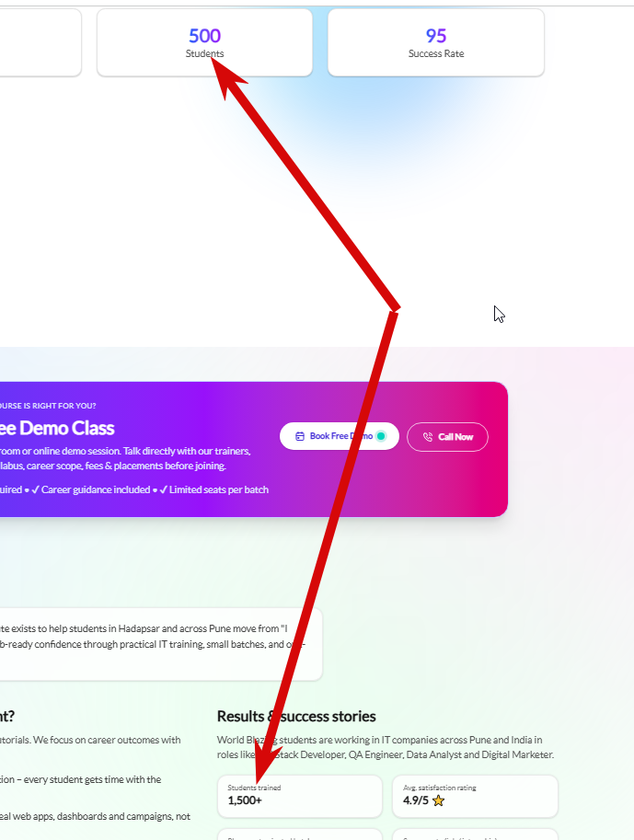The image size is (634, 840).
Task: Click the World Blazing students paragraph
Action: (386, 747)
